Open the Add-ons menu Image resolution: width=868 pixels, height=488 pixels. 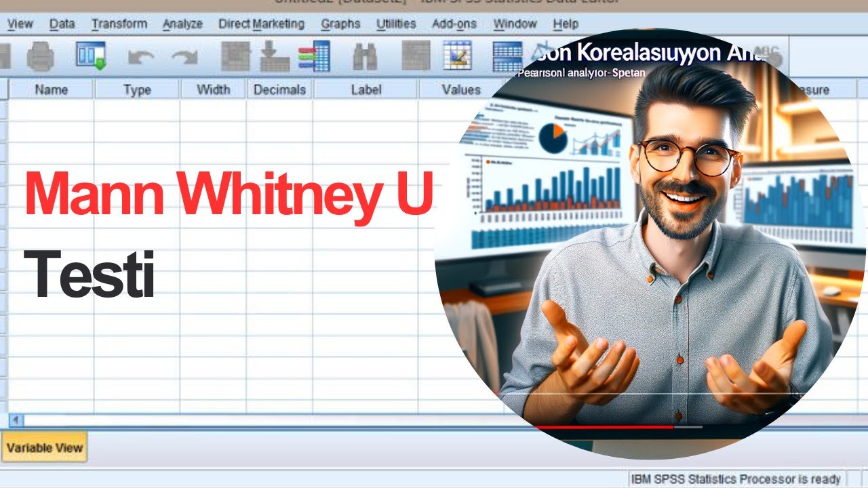point(455,24)
